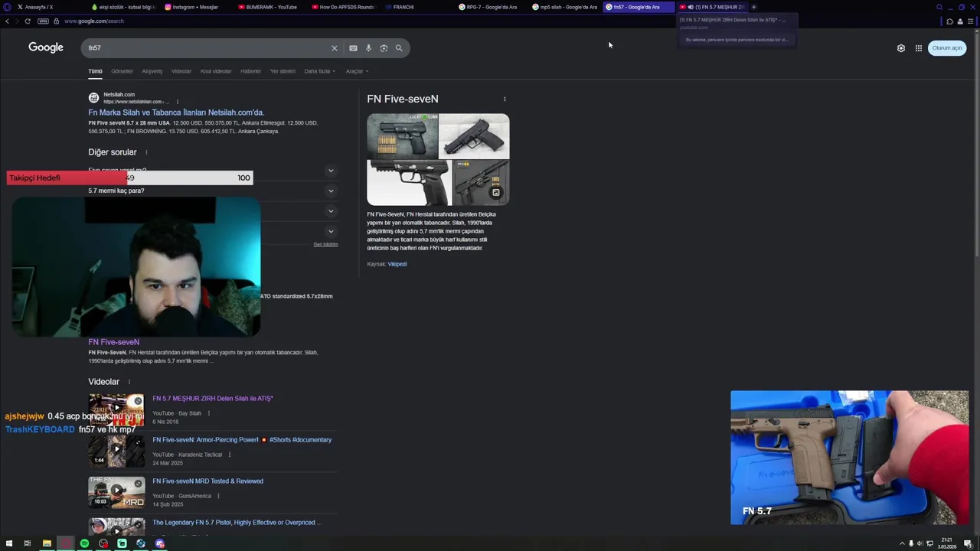Screen dimensions: 980x551
Task: Switch to the 'mp5 silah - Google'da Ara' tab
Action: [564, 7]
